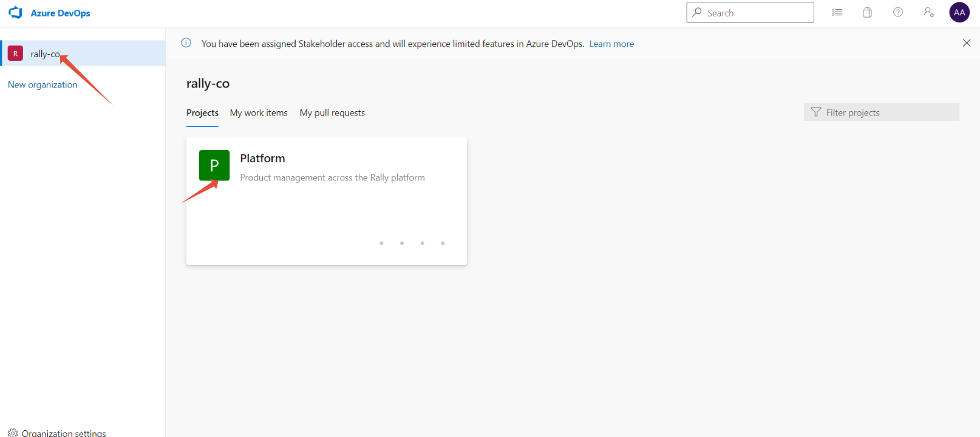Image resolution: width=980 pixels, height=437 pixels.
Task: Open the Marketplace shopping bag icon
Action: pos(868,12)
